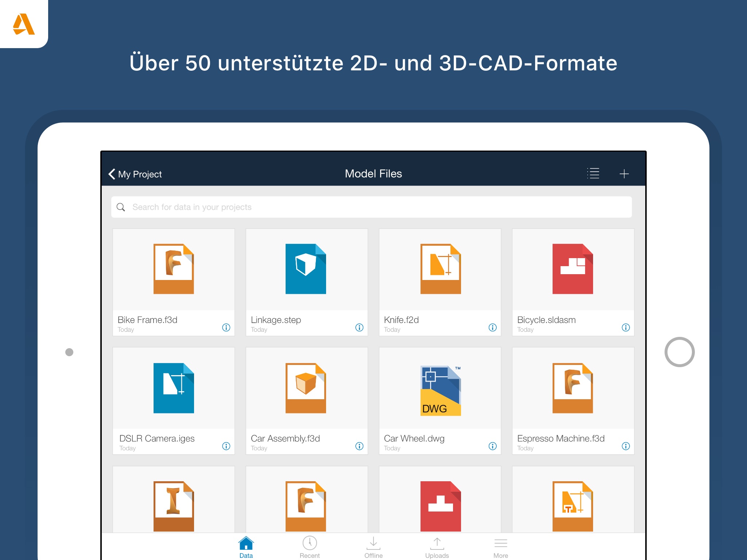Open info for Car Assembly.f3d
Viewport: 747px width, 560px height.
(x=359, y=446)
